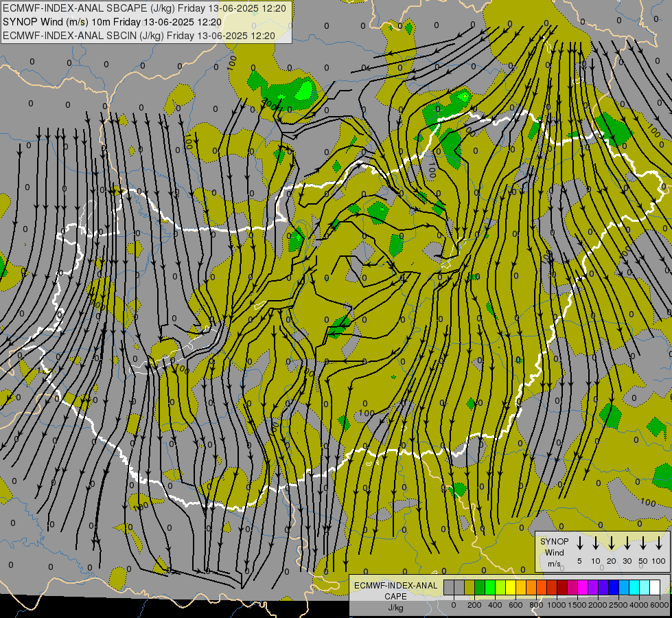Pick the bright magenta swatch right of 1500 tick

583,587
